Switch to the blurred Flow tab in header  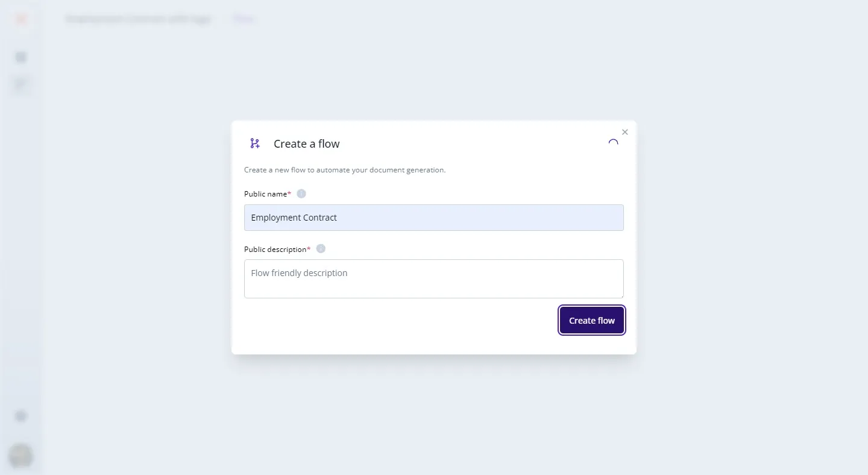(x=244, y=19)
